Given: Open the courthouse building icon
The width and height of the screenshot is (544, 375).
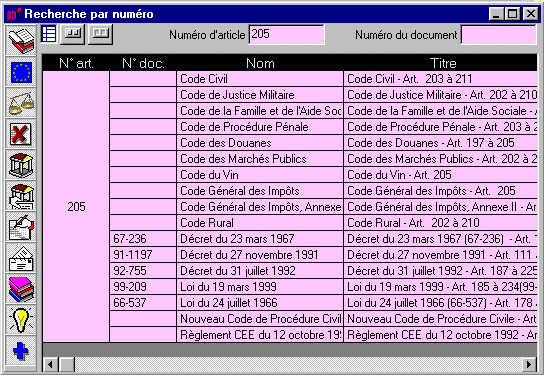Looking at the screenshot, I should coord(21,165).
